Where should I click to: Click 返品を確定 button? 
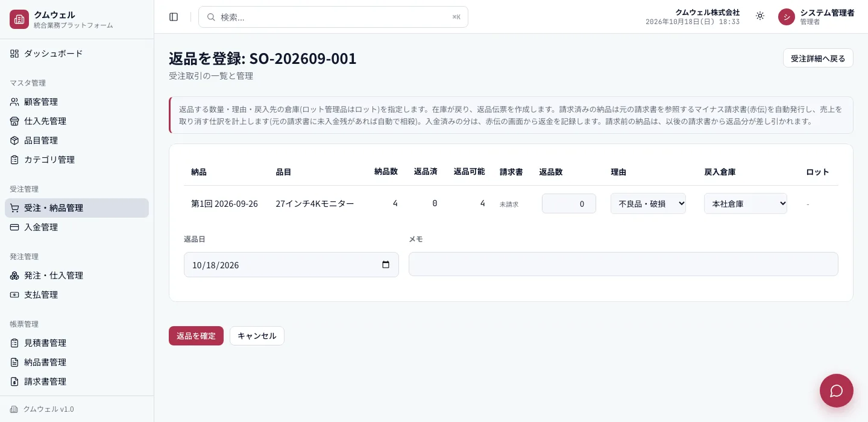[196, 336]
